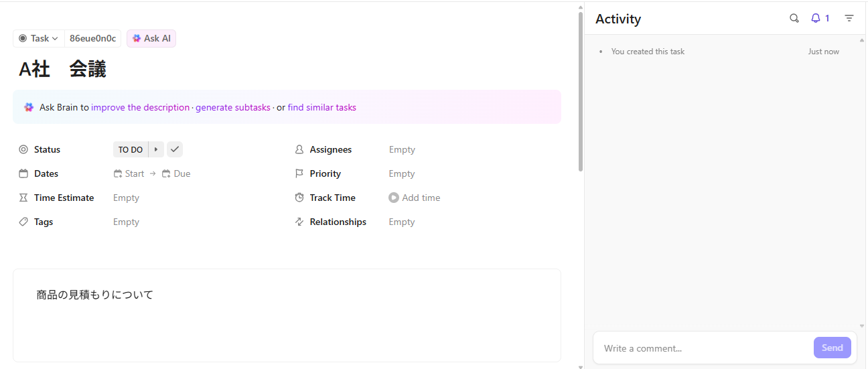Advance status with the arrow next to TO DO

(x=156, y=149)
